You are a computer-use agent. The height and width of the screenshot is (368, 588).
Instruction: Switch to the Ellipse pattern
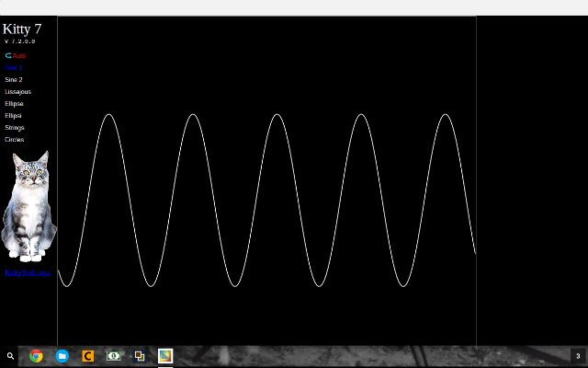[x=15, y=104]
